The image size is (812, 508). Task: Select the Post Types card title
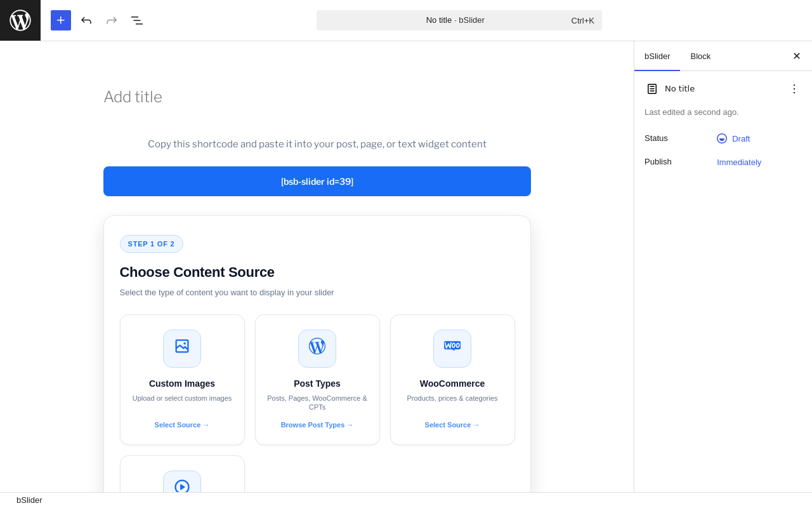[317, 384]
